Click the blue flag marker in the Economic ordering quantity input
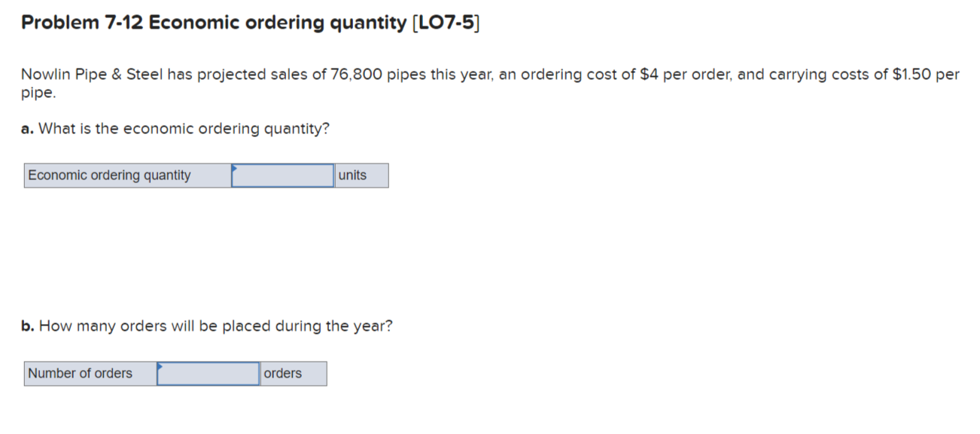Screen dimensions: 980x434 tap(235, 168)
